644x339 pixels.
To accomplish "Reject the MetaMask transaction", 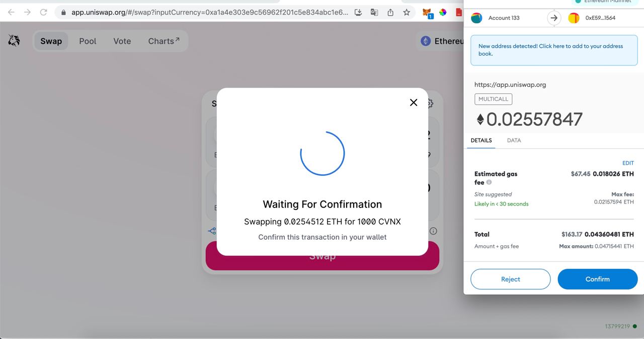I will point(511,279).
